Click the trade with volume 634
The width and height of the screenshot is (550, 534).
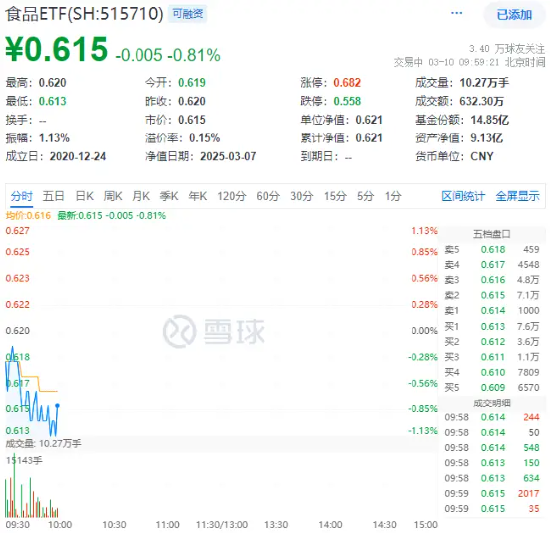pyautogui.click(x=492, y=478)
